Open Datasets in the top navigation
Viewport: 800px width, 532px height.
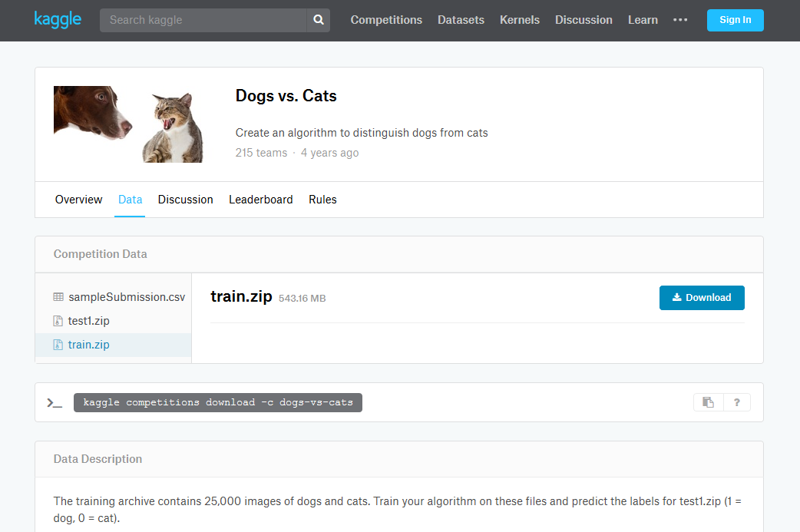coord(461,20)
